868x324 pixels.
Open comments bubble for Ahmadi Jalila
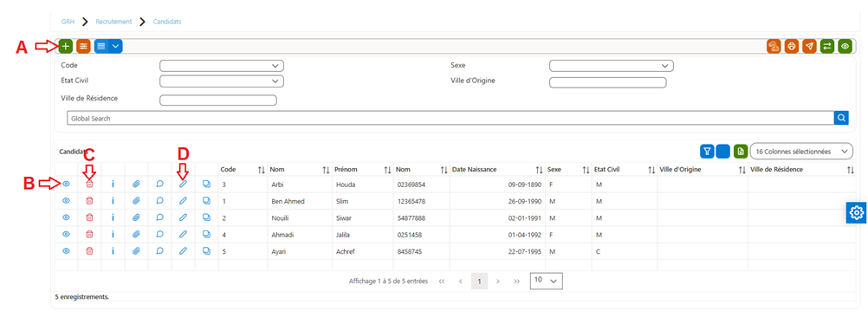tap(159, 234)
